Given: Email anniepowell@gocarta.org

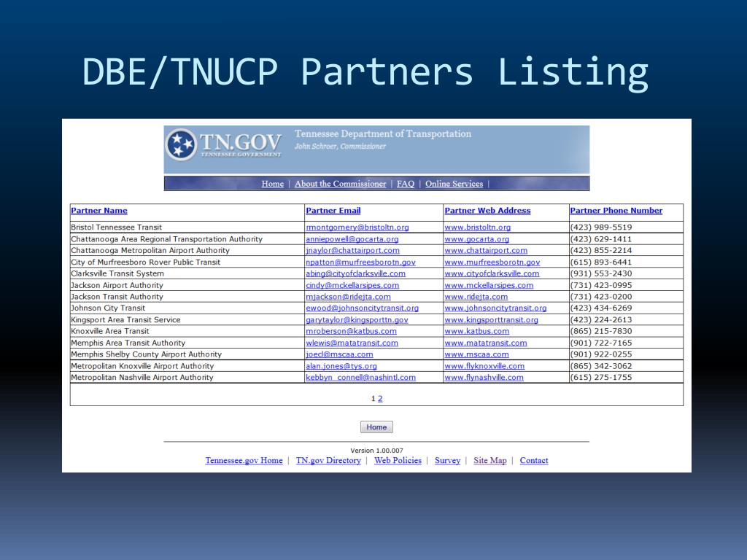Looking at the screenshot, I should pos(352,239).
